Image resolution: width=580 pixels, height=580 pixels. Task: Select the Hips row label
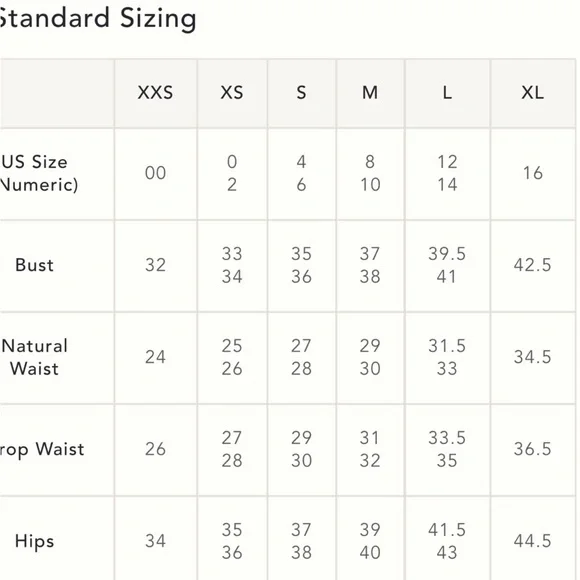[34, 542]
